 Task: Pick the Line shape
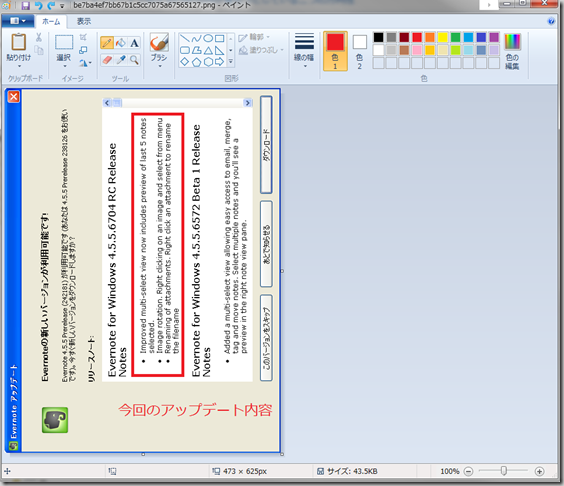click(185, 38)
